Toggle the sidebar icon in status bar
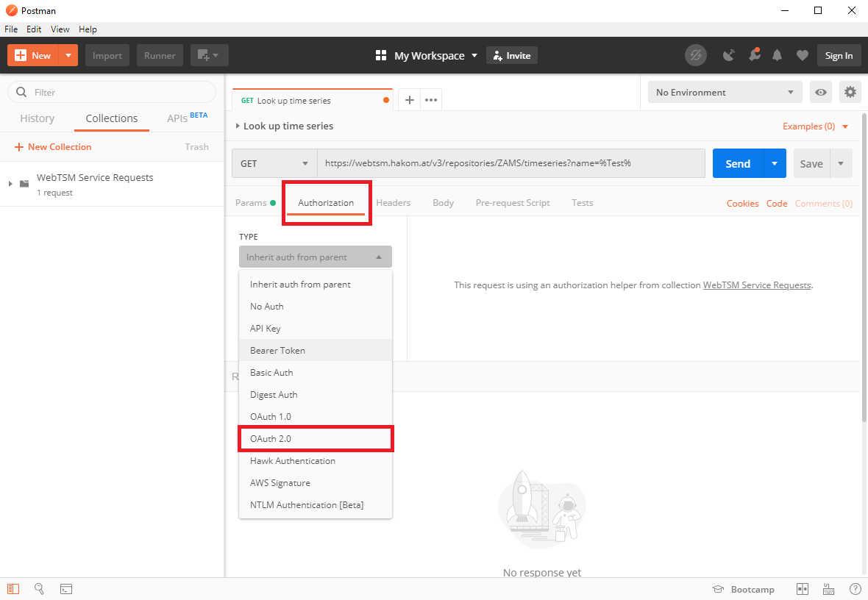Screen dimensions: 868x600 click(x=14, y=589)
